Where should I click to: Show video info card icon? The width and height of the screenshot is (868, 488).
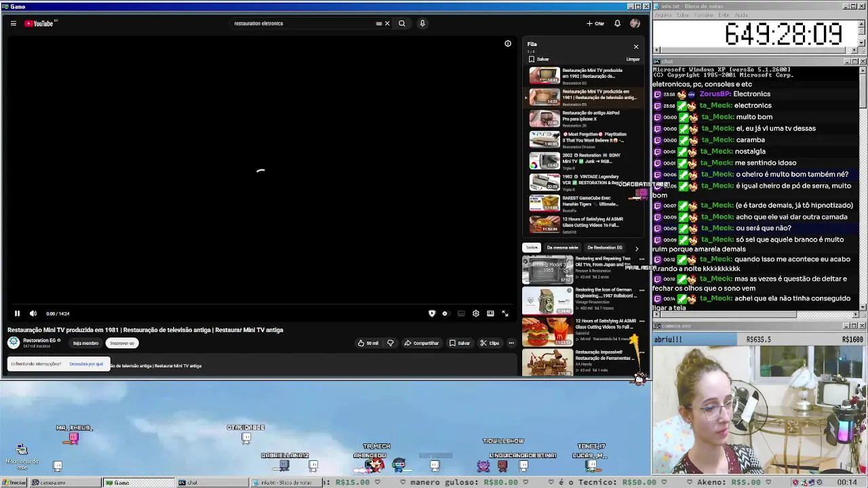point(508,44)
